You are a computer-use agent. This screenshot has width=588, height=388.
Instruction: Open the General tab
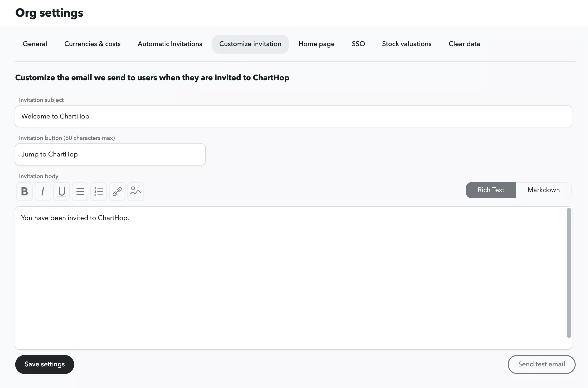point(35,44)
